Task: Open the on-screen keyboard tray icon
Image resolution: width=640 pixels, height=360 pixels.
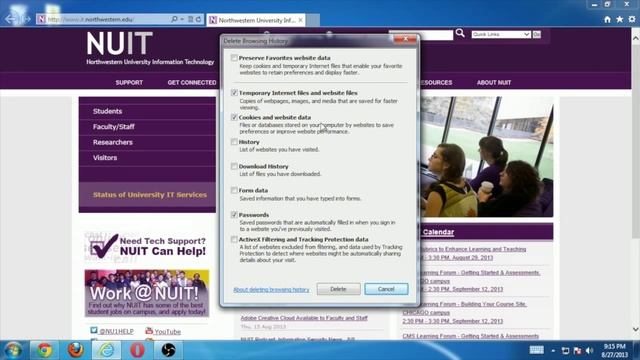Action: pos(536,350)
